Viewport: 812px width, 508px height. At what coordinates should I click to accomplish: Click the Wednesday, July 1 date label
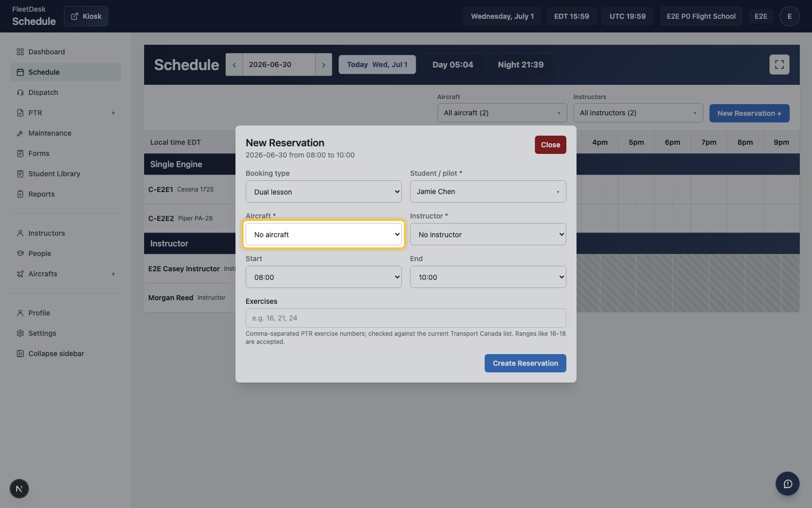pos(502,16)
